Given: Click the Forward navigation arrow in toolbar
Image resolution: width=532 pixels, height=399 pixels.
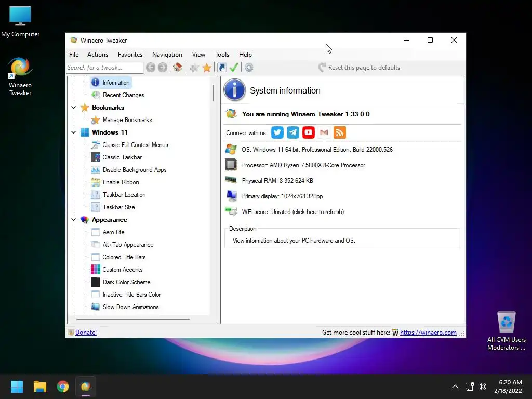Looking at the screenshot, I should coord(163,68).
